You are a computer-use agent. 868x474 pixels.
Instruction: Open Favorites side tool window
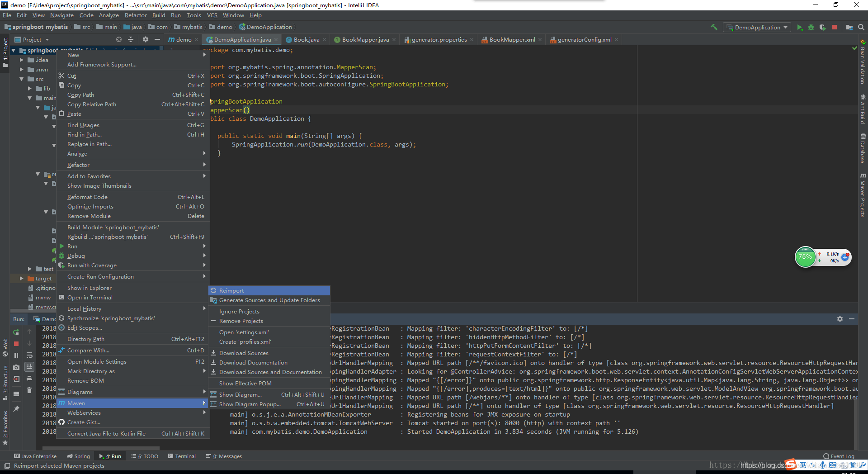5,428
